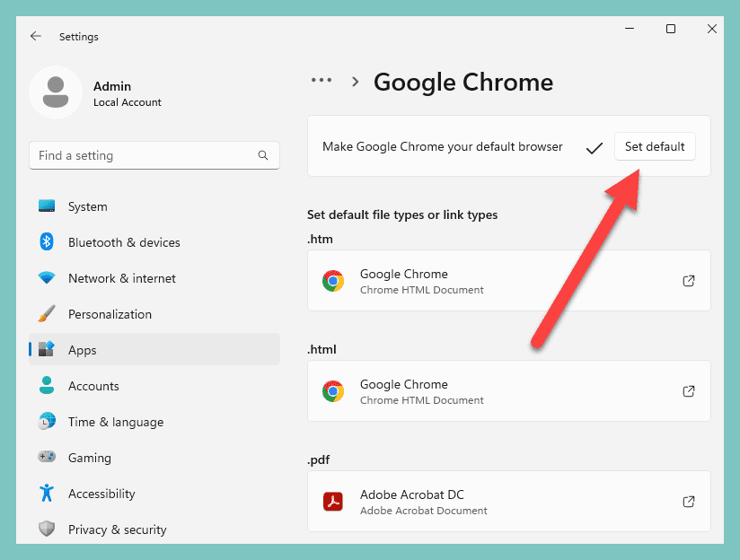740x560 pixels.
Task: Click Adobe Acrobat DC label under .pdf
Action: click(411, 494)
